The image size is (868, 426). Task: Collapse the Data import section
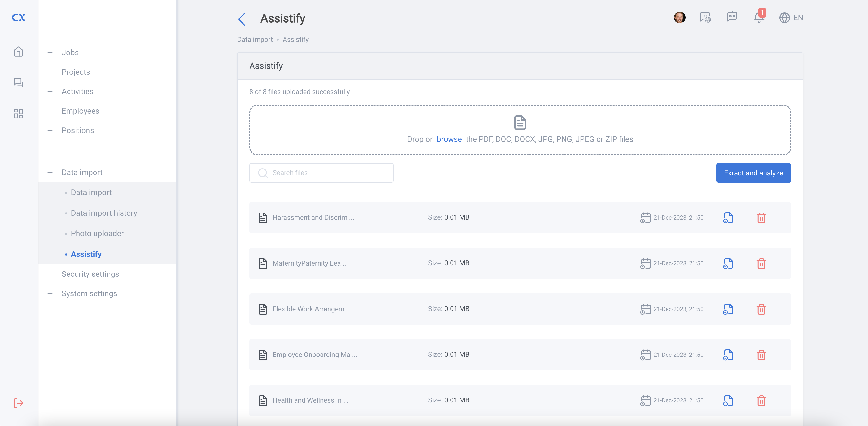coord(82,172)
